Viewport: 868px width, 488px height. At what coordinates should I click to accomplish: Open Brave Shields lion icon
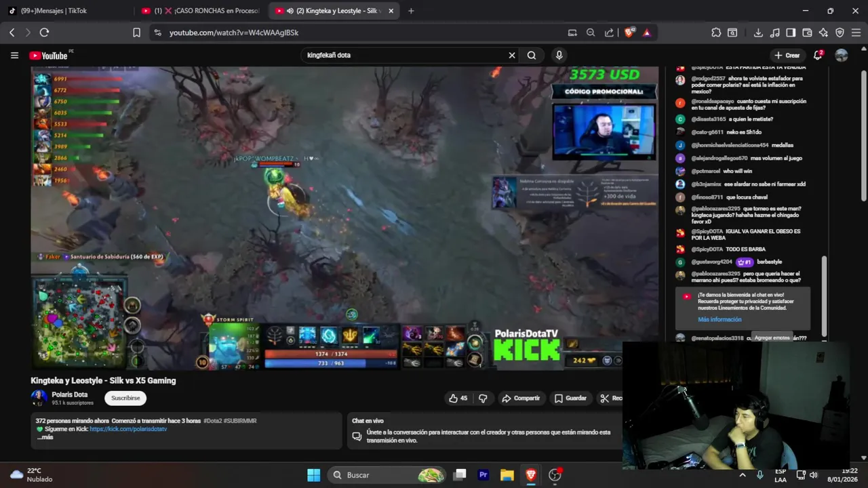pyautogui.click(x=629, y=33)
